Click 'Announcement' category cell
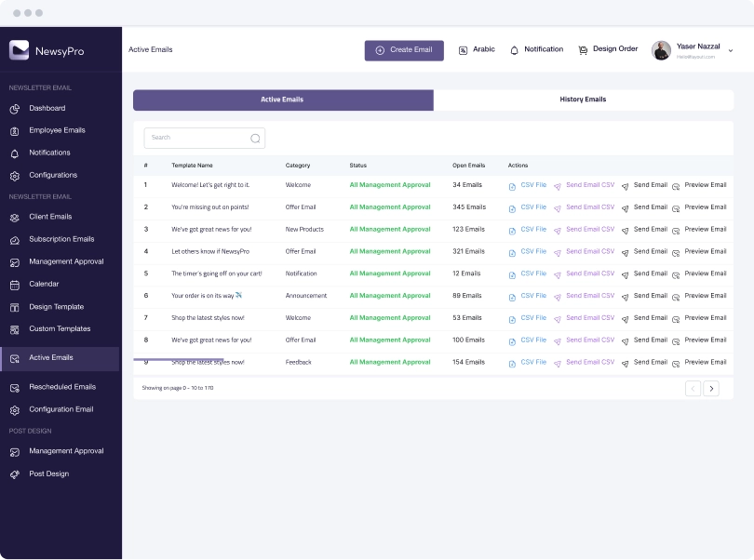This screenshot has height=560, width=754. [306, 296]
